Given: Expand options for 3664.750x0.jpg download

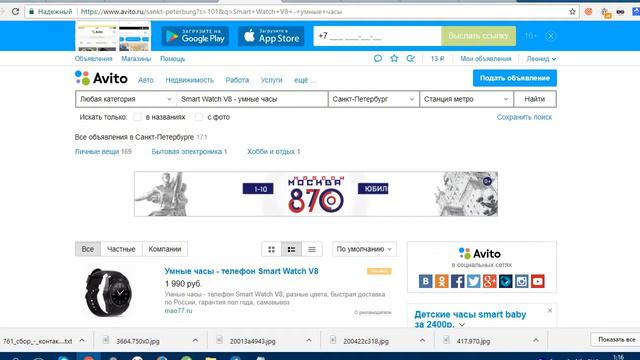Looking at the screenshot, I should click(195, 340).
